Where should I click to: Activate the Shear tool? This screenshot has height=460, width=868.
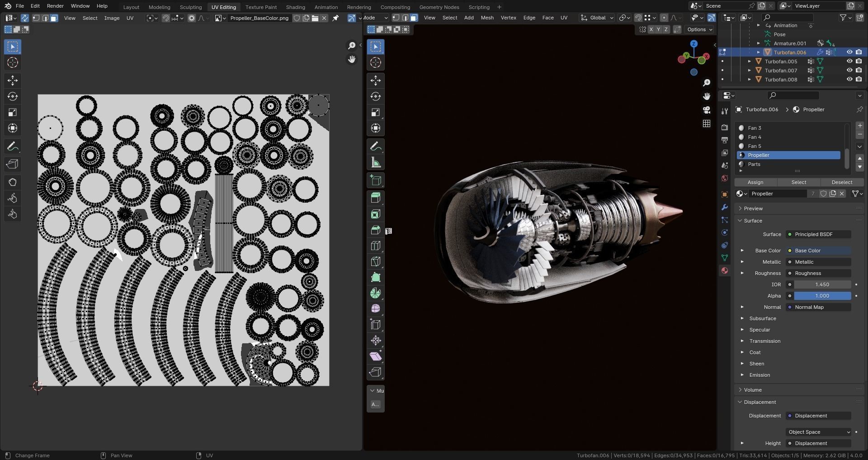[x=376, y=356]
